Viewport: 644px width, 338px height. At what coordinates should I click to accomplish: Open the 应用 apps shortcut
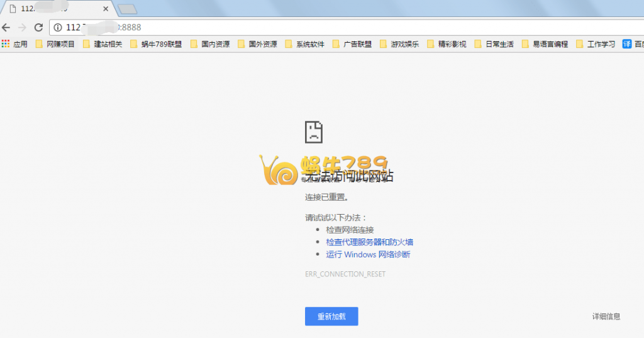[x=14, y=44]
